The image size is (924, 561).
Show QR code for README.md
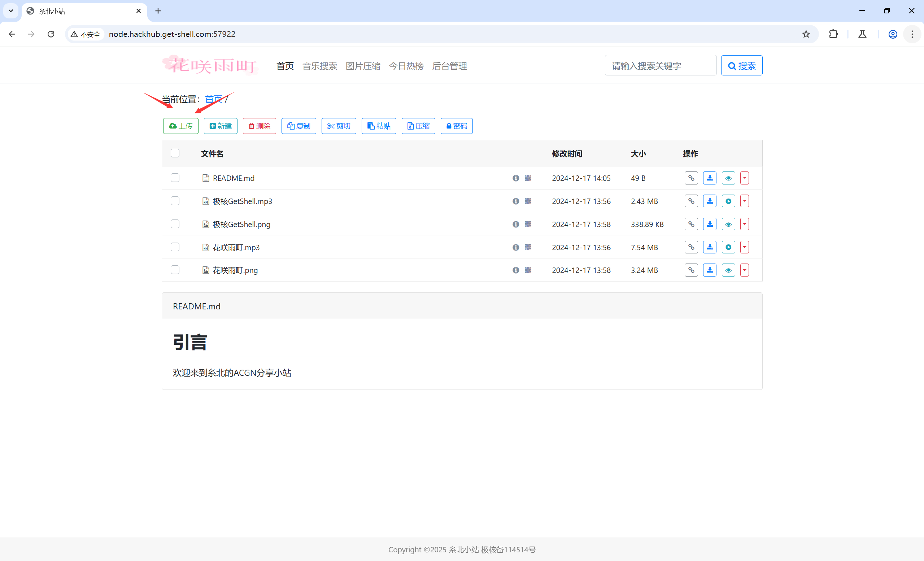[x=528, y=178]
